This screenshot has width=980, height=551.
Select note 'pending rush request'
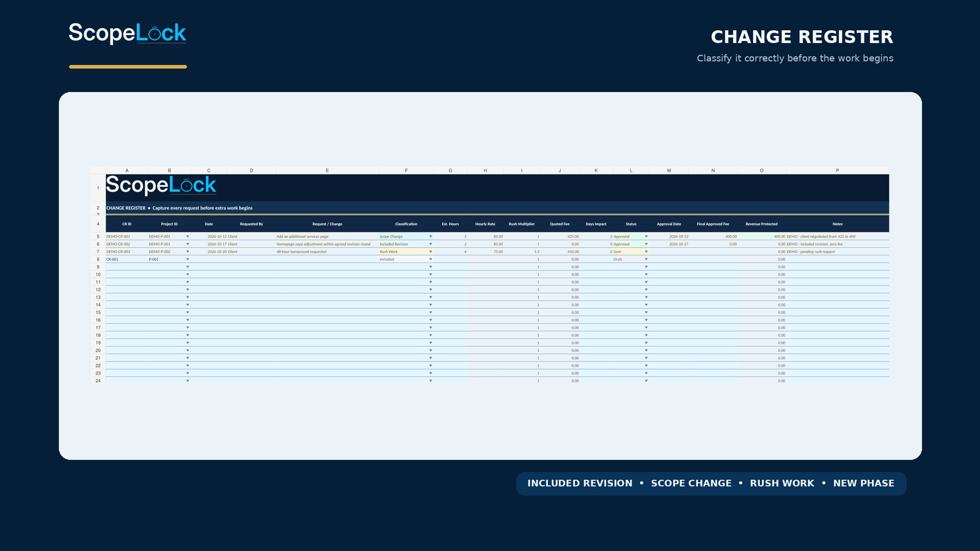[838, 252]
